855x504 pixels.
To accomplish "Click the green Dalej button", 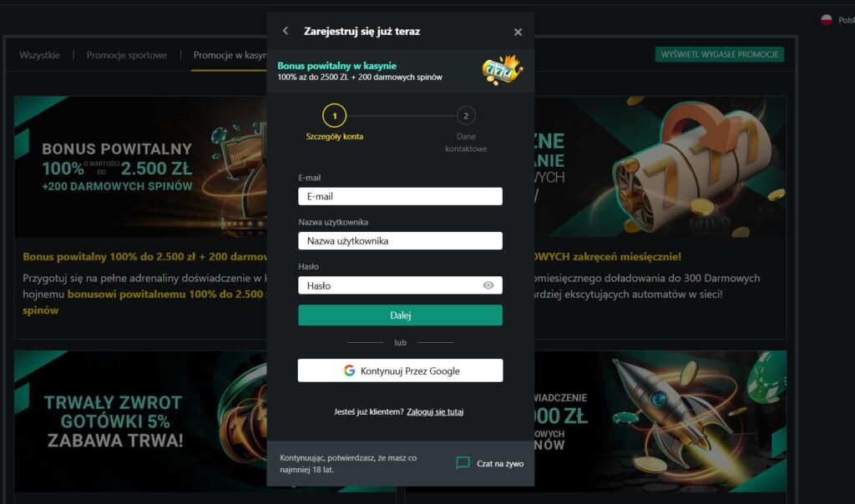I will 400,315.
